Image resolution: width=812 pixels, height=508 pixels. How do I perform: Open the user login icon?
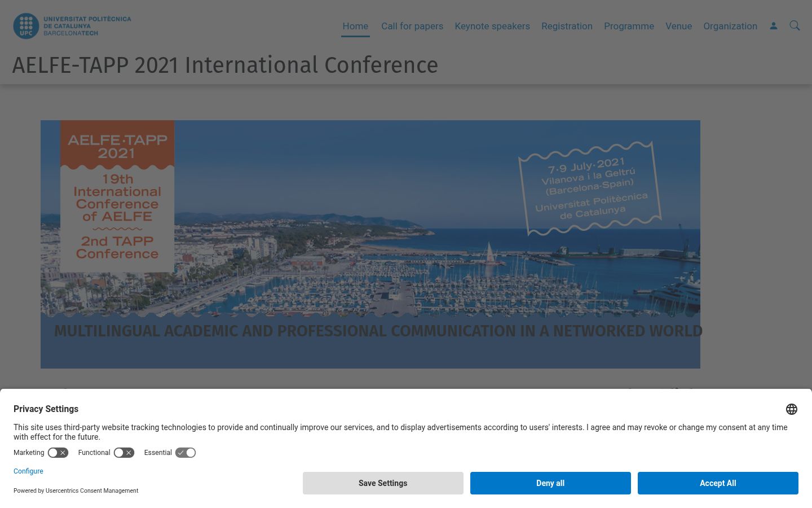point(774,26)
